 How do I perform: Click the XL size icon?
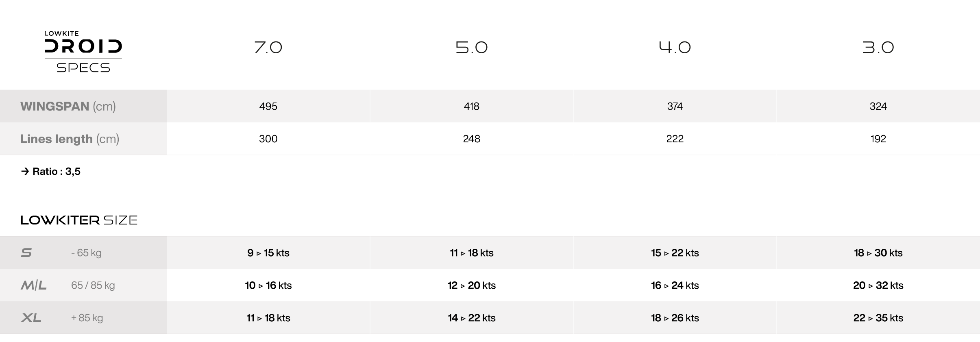(31, 318)
